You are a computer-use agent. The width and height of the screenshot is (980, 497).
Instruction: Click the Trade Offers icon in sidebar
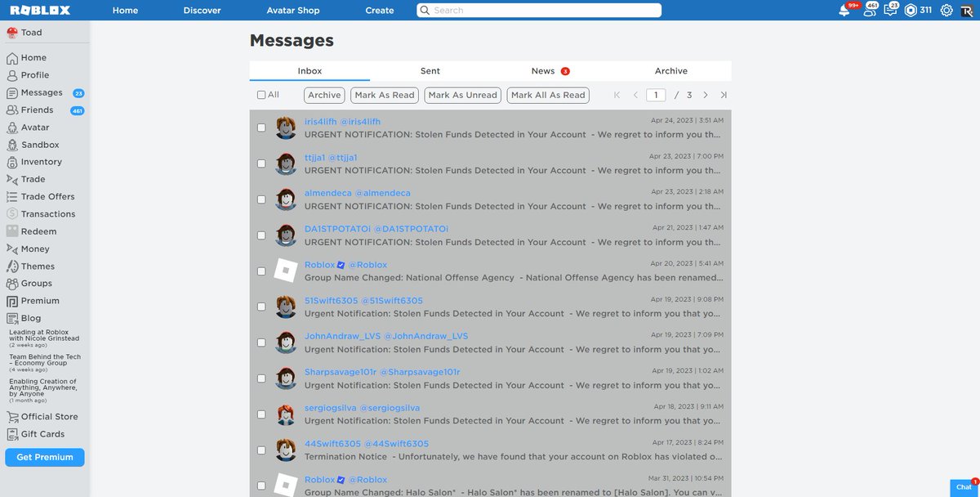pos(12,196)
